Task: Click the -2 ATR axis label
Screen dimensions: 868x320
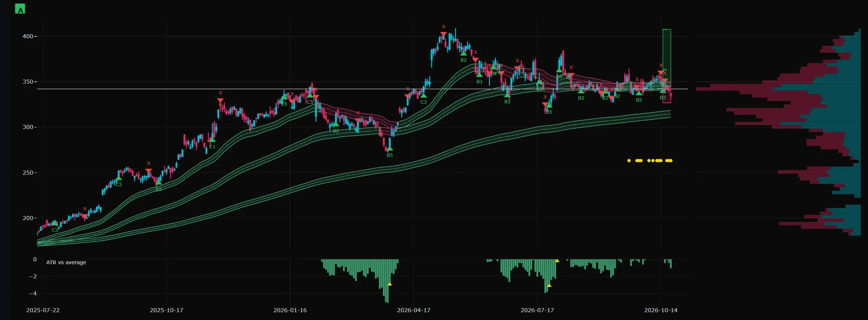Action: (33, 276)
